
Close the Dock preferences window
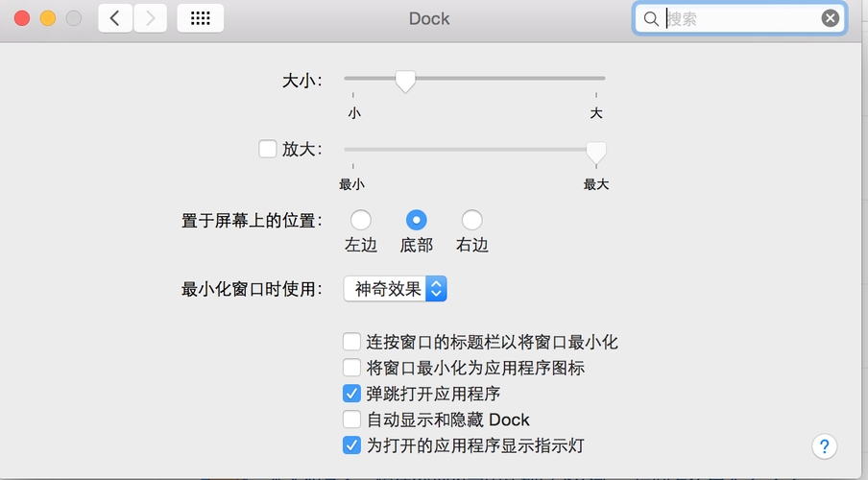22,18
